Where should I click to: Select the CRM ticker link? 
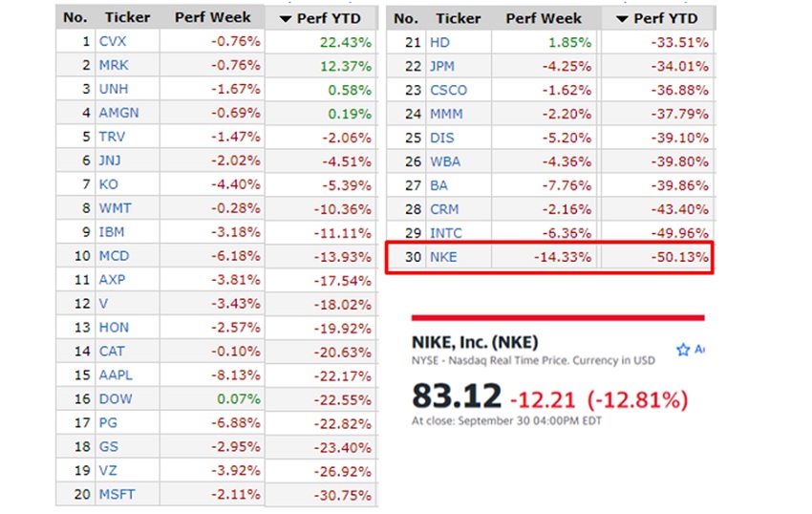444,209
